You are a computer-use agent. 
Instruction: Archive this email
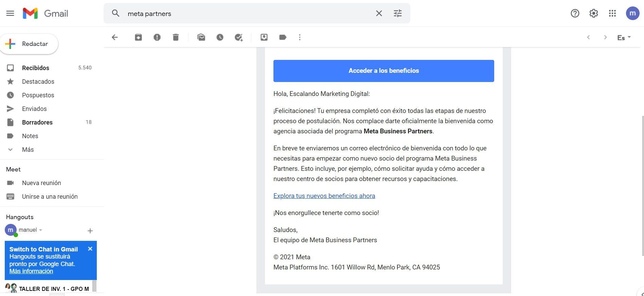(x=138, y=37)
